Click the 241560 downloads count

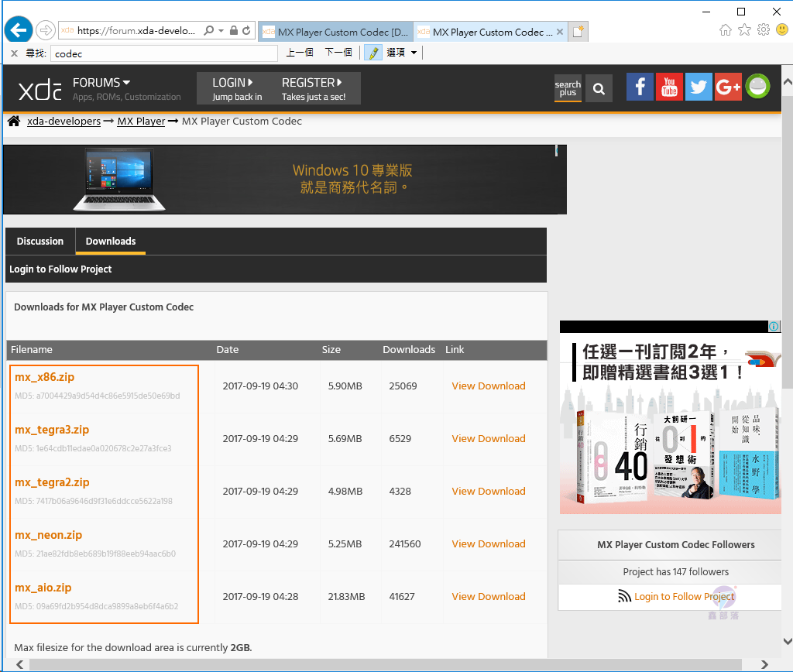point(404,543)
